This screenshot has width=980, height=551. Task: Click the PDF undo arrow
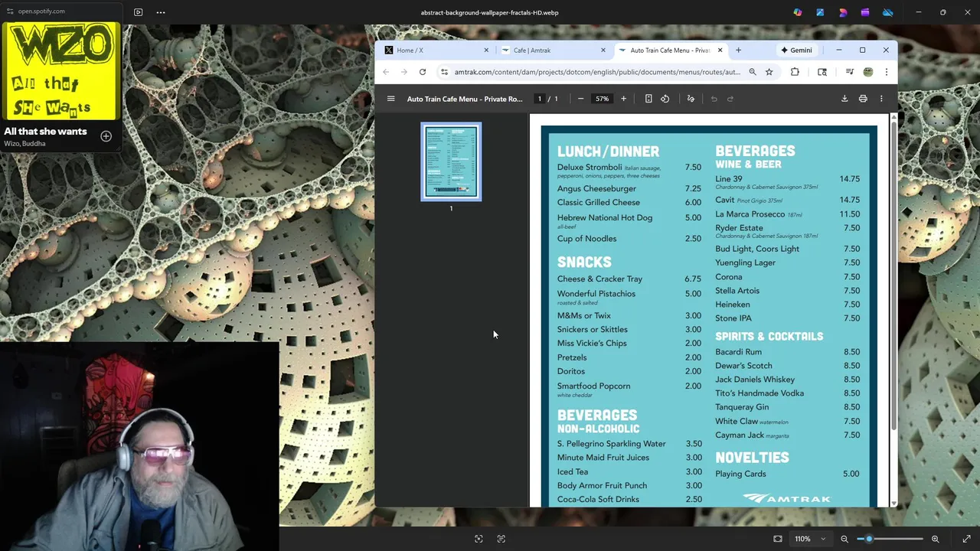(x=714, y=99)
